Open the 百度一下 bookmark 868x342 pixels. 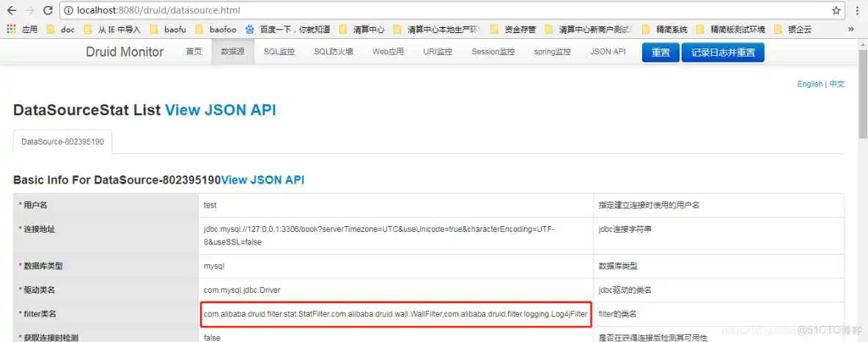[x=287, y=29]
